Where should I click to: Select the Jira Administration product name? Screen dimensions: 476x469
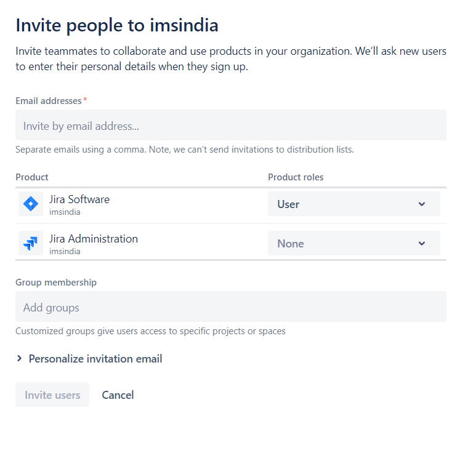94,239
